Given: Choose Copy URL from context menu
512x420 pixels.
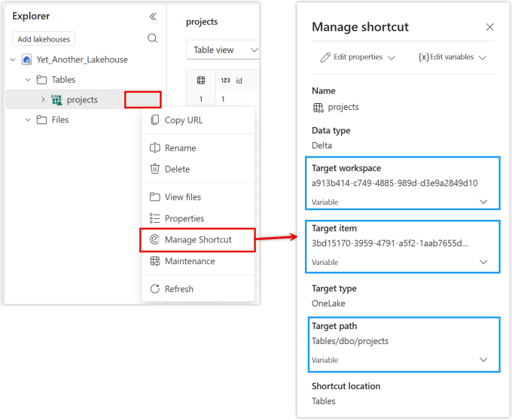Looking at the screenshot, I should click(198, 120).
